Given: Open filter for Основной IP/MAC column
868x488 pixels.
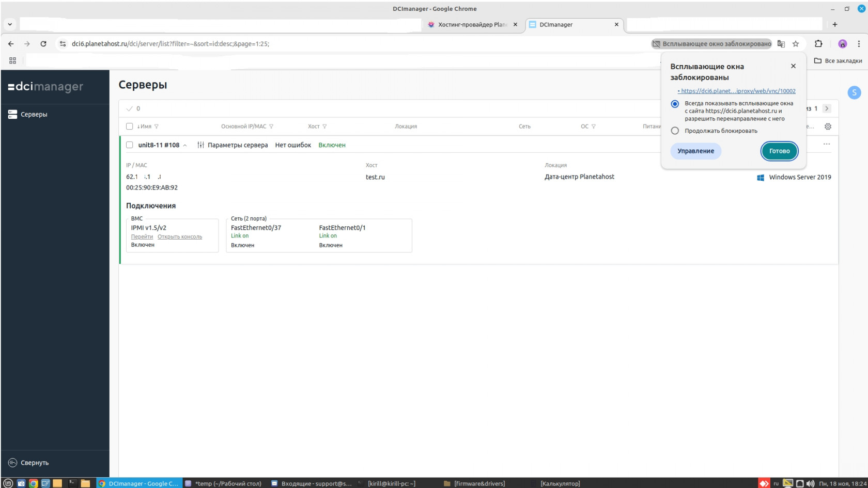Looking at the screenshot, I should pyautogui.click(x=271, y=127).
